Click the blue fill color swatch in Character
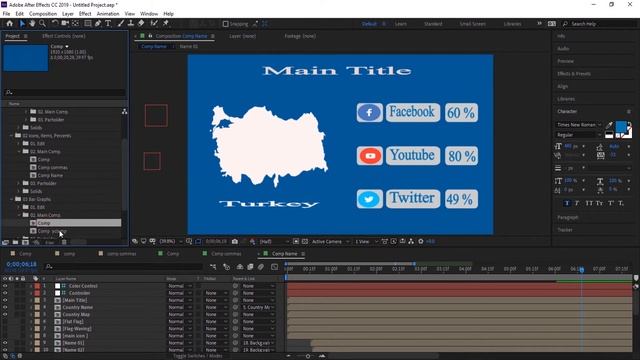Viewport: 640px width, 360px height. [x=620, y=127]
